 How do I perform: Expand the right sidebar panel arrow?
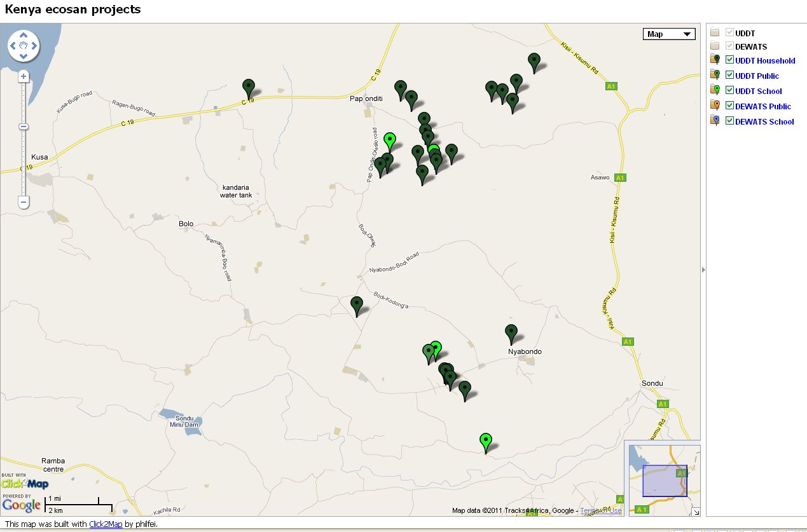703,269
